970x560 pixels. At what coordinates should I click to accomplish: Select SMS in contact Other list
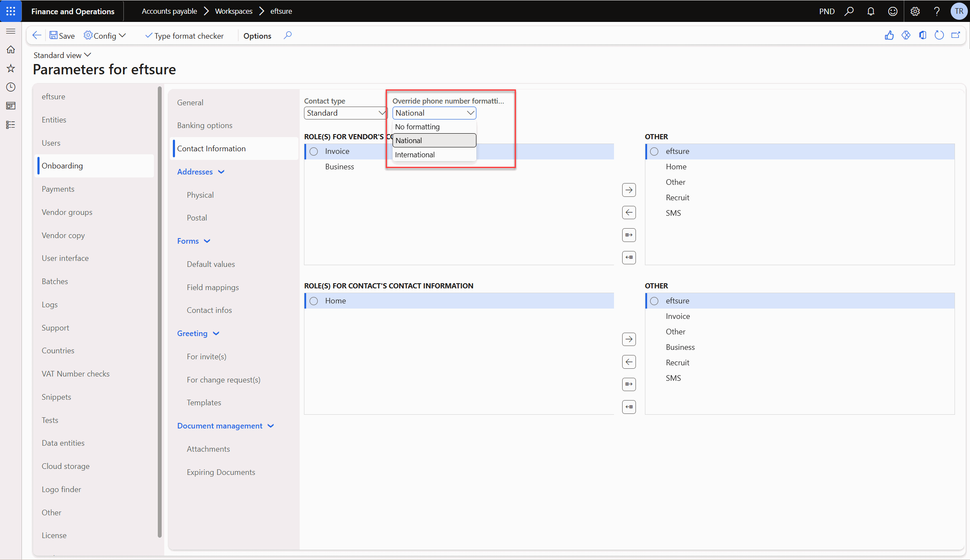pos(800,378)
